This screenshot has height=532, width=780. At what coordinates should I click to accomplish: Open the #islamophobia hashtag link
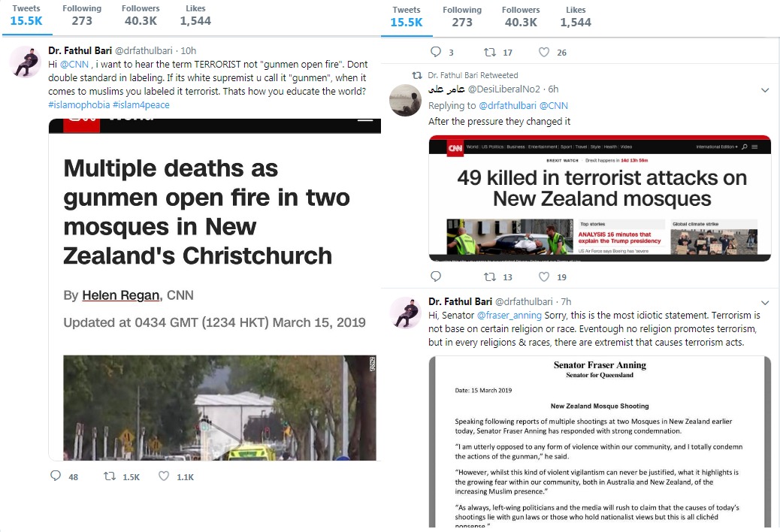pyautogui.click(x=79, y=105)
